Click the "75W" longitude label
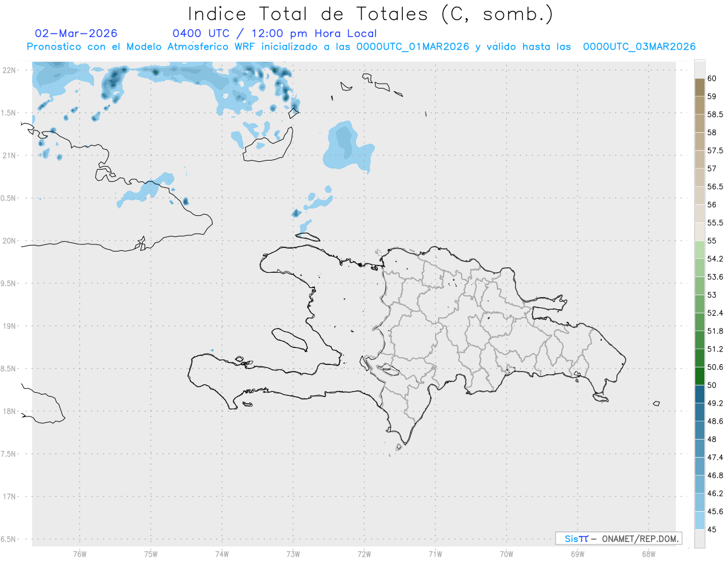The width and height of the screenshot is (728, 562). pyautogui.click(x=151, y=554)
